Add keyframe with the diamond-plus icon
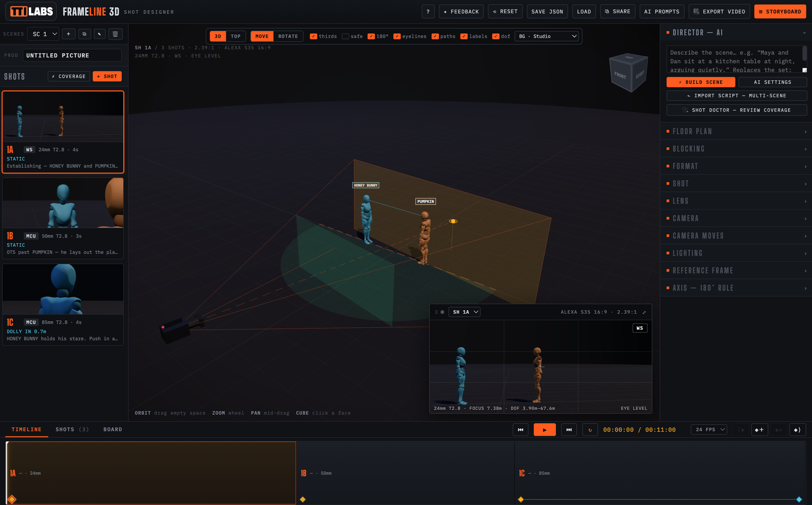Viewport: 812px width, 505px height. pos(759,430)
